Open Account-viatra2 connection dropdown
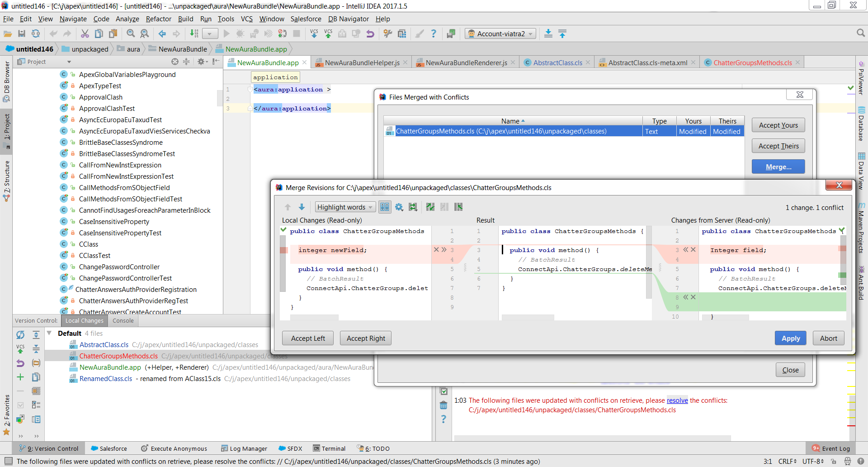 500,33
